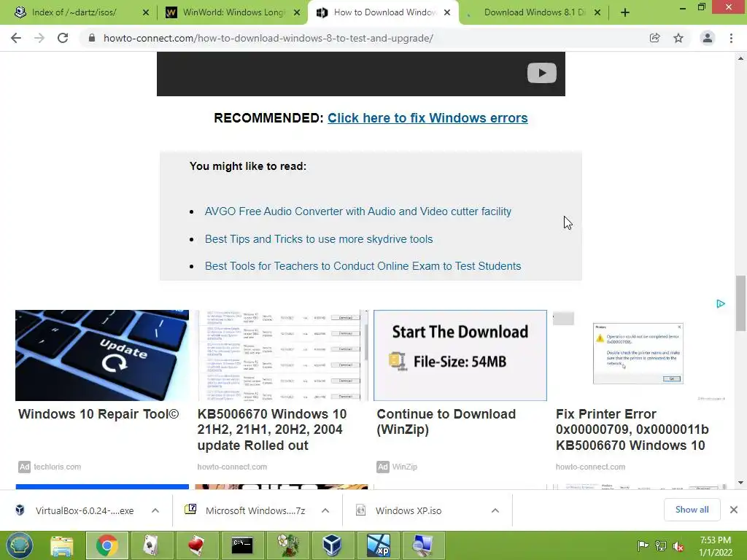The height and width of the screenshot is (560, 747).
Task: Click the scrollbar up arrow
Action: (741, 58)
